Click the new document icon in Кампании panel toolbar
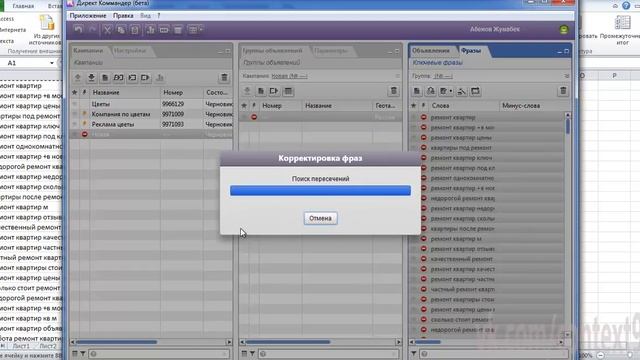 click(x=105, y=78)
